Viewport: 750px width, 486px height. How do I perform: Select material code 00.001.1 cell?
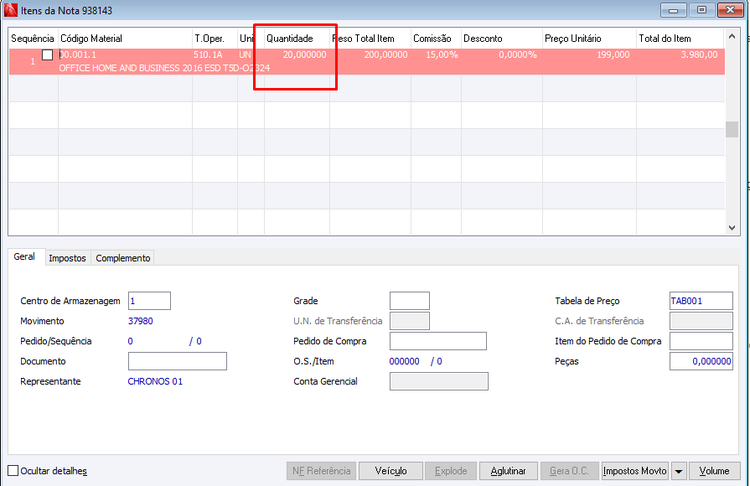pyautogui.click(x=78, y=55)
